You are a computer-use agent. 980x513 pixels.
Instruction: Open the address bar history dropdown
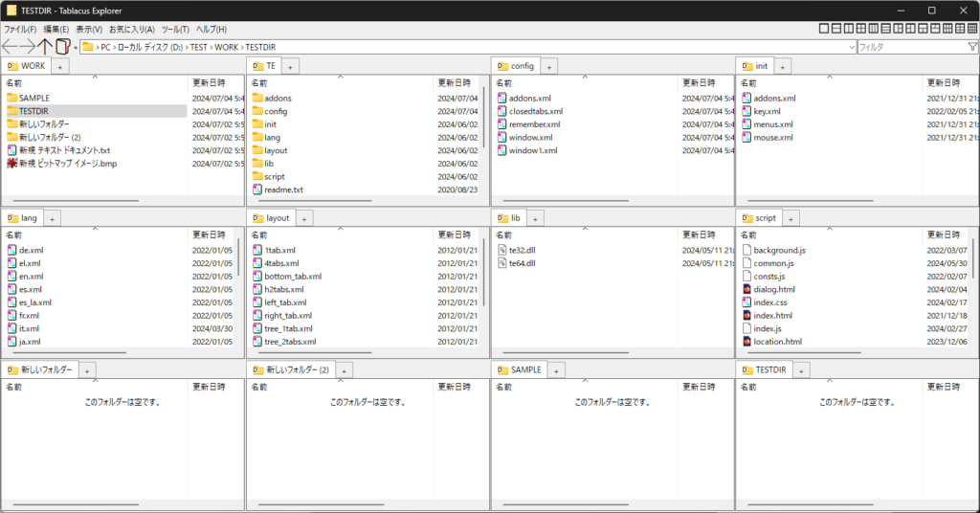pyautogui.click(x=852, y=46)
